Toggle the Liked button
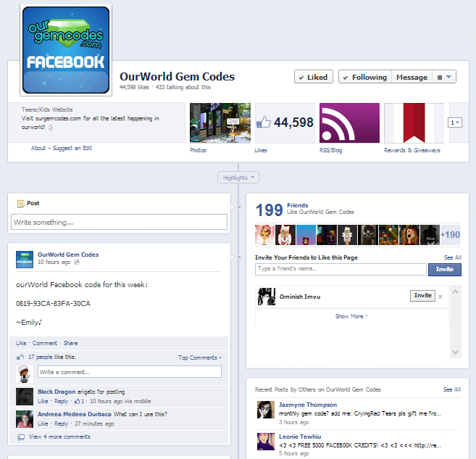 click(313, 78)
